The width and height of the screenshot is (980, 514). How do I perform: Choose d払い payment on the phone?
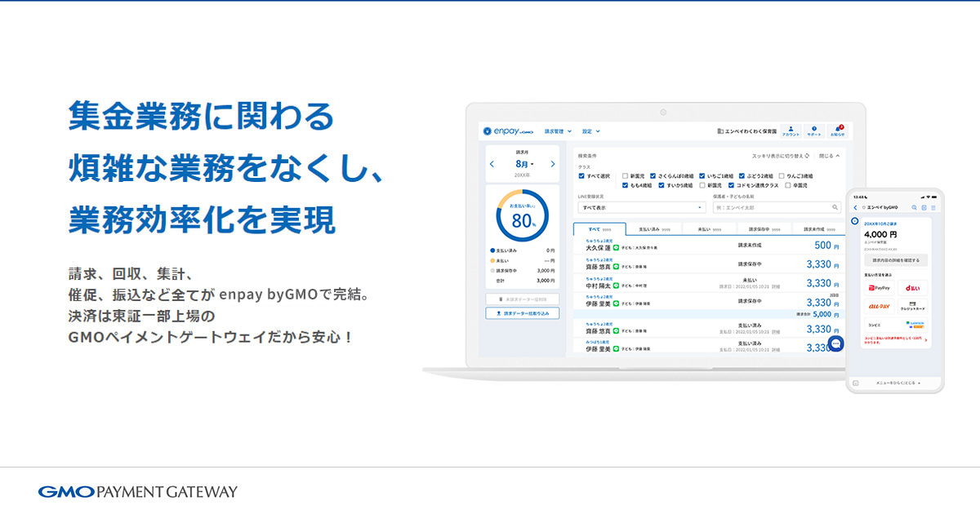(912, 287)
